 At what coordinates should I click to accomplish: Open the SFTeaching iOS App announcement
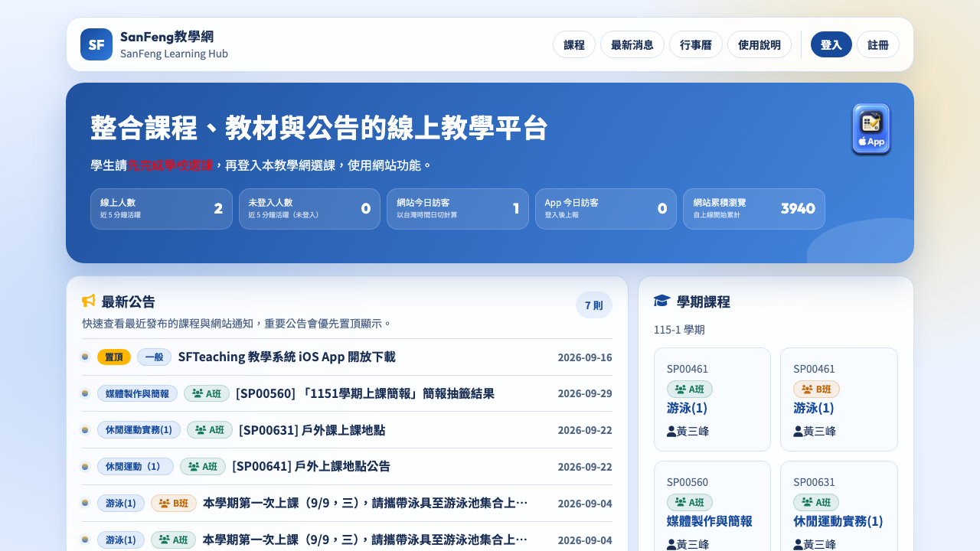pos(287,357)
